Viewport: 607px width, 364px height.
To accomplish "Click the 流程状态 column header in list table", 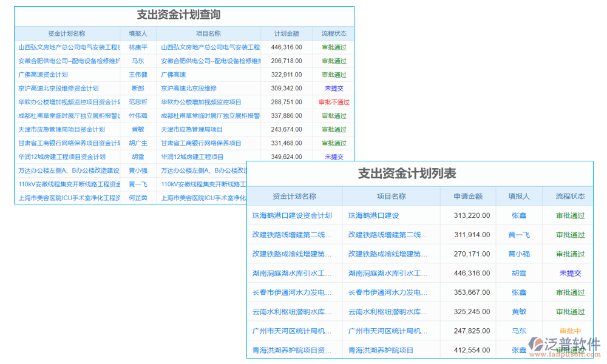I will pyautogui.click(x=568, y=196).
